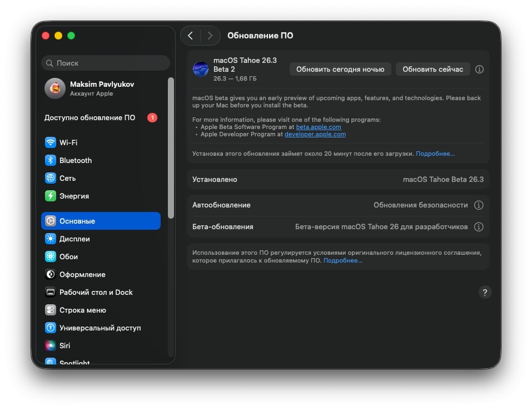Click the Автообновление label
The height and width of the screenshot is (410, 532).
click(x=221, y=205)
